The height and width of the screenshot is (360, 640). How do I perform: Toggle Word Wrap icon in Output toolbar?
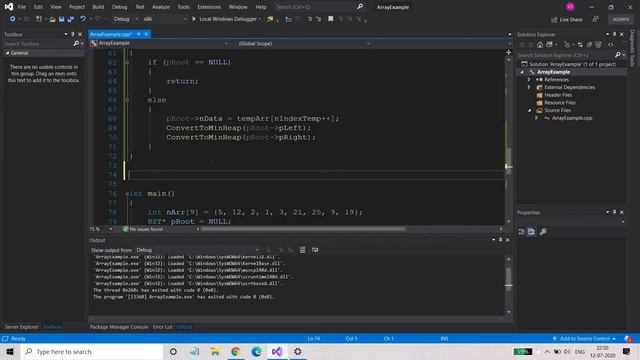(x=315, y=250)
